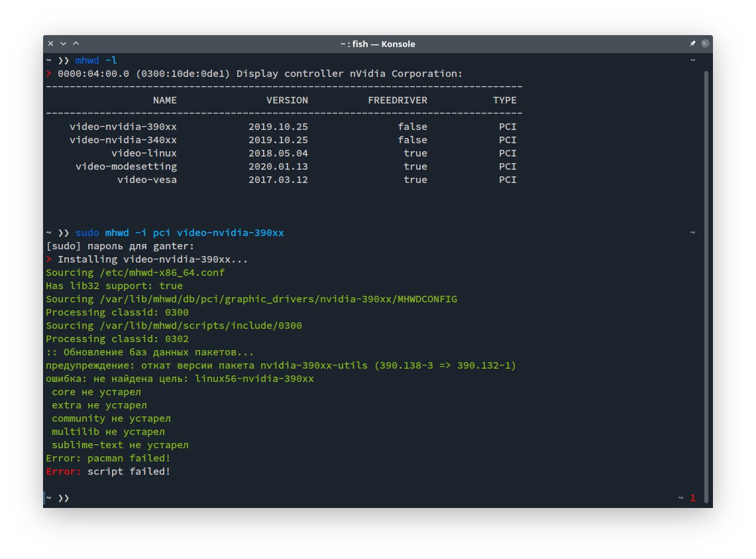Click the 'sudo mhwd -i pci video-nvidia-390xx' command
Viewport: 756px width, 559px height.
[x=180, y=233]
